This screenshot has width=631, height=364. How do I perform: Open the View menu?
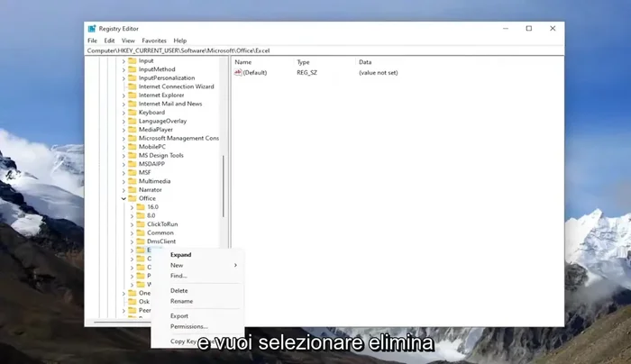point(128,41)
